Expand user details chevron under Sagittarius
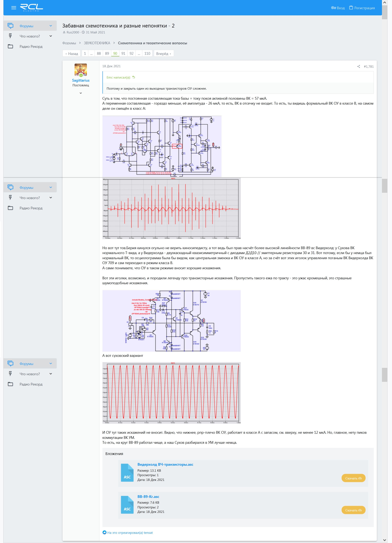The image size is (392, 543). tap(81, 93)
